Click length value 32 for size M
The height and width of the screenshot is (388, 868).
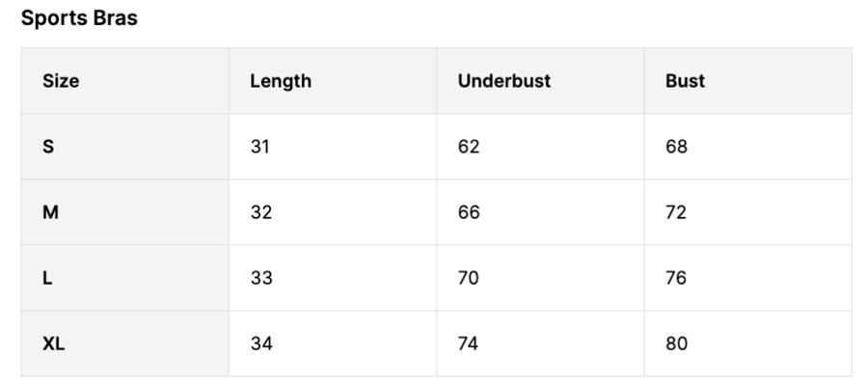[x=260, y=212]
